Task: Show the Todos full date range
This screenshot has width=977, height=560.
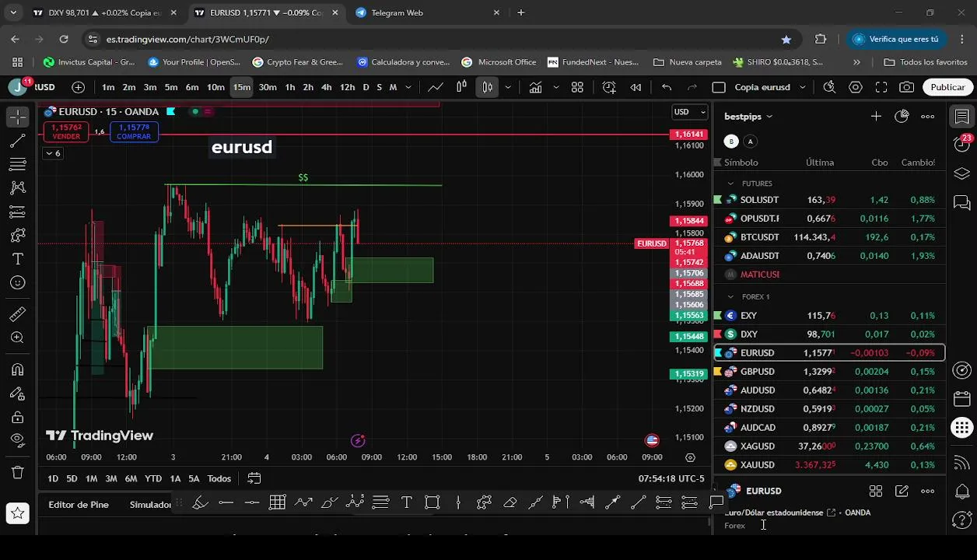Action: pos(219,478)
